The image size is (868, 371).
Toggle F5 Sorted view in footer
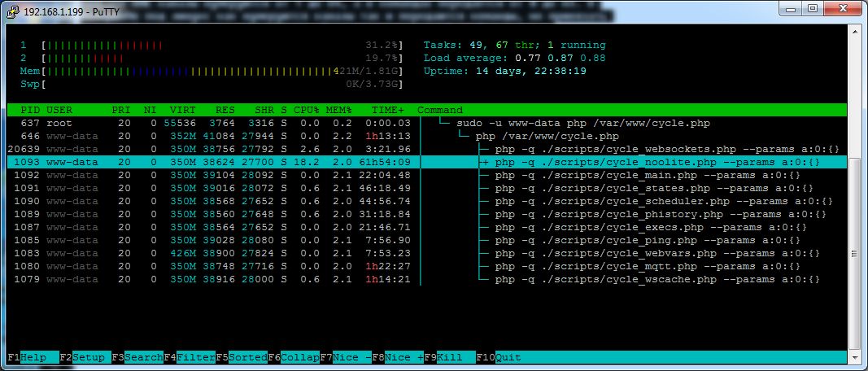click(242, 357)
